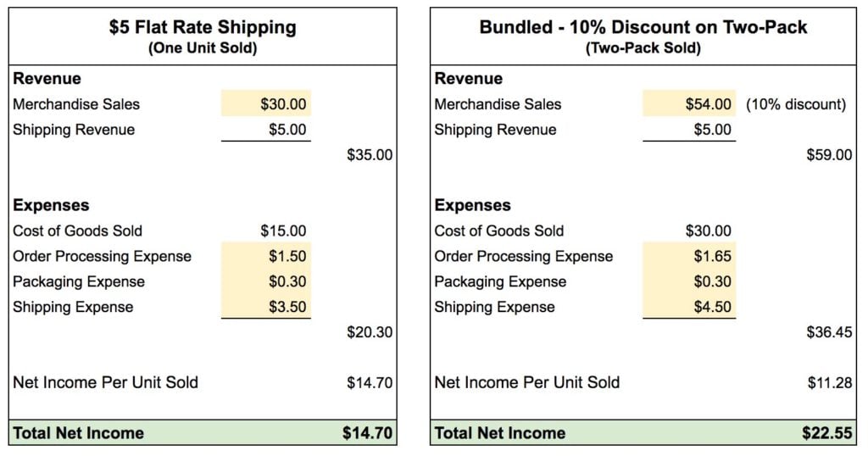This screenshot has height=456, width=868.
Task: Select the $36.45 total expenses cell
Action: click(830, 332)
